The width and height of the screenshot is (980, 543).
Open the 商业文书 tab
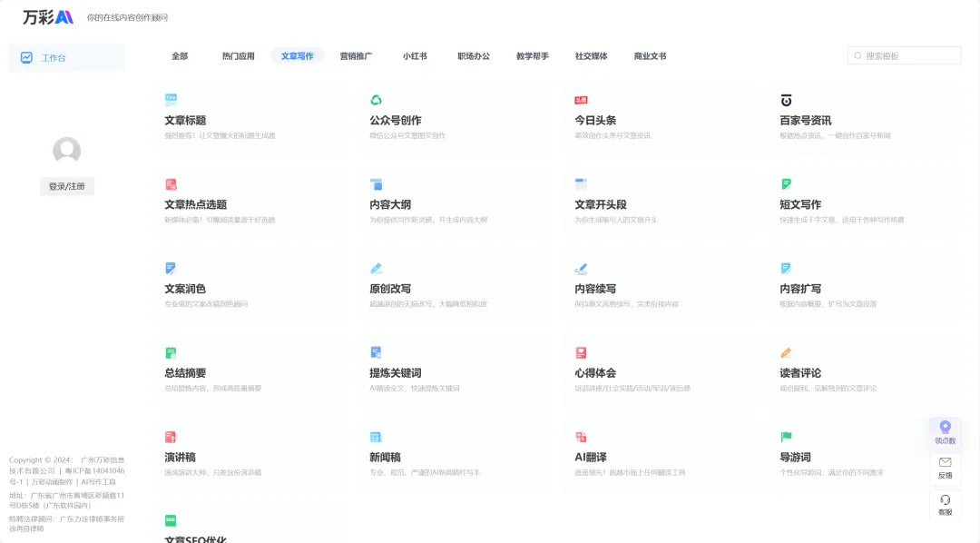650,55
